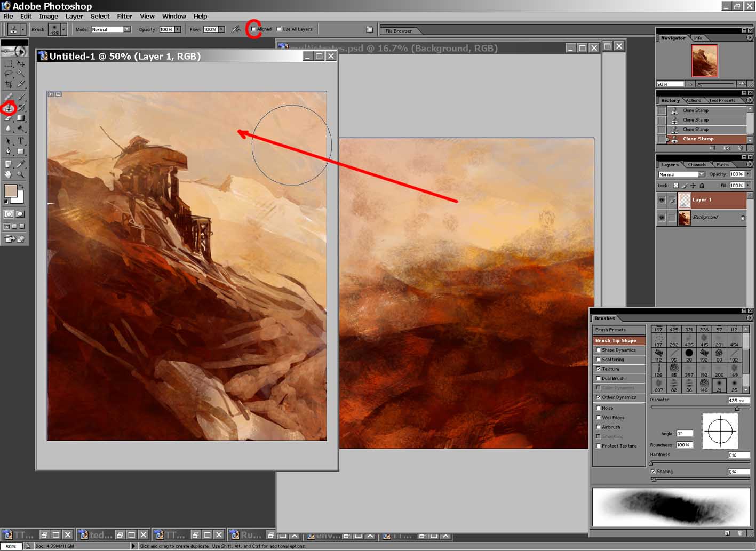Viewport: 756px width, 551px height.
Task: Adjust the Hardness slider handle
Action: coord(651,463)
